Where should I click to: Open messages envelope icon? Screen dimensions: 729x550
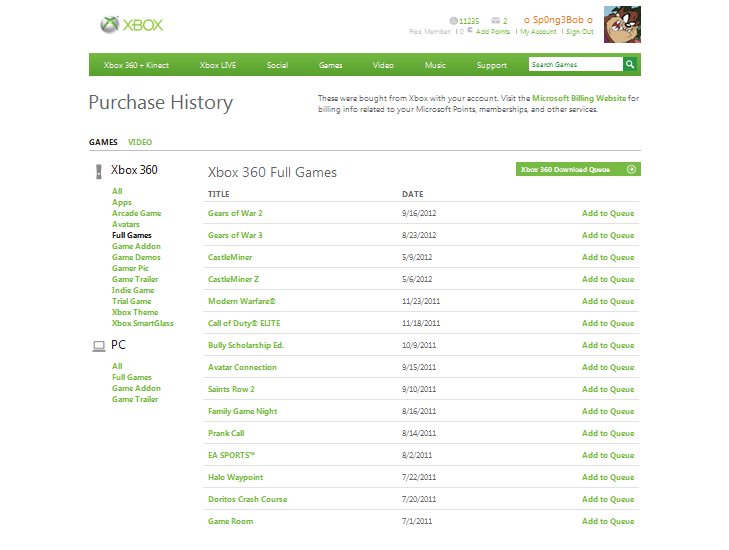coord(494,20)
